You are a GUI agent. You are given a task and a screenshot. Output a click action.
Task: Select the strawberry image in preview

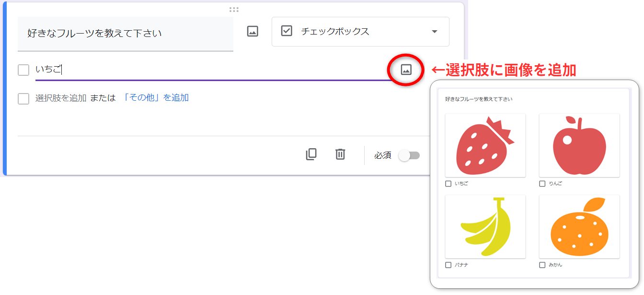(485, 145)
